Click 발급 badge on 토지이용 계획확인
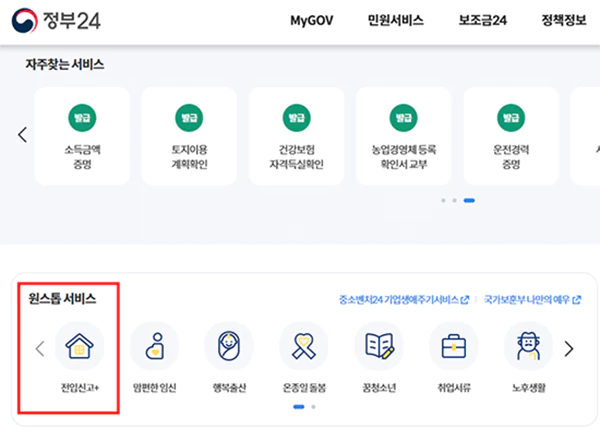 tap(189, 117)
